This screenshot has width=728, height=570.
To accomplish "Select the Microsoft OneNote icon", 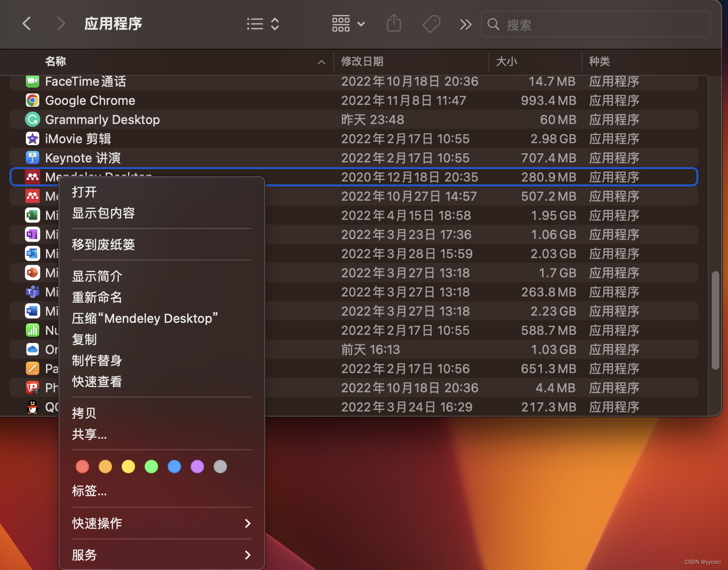I will pyautogui.click(x=33, y=235).
